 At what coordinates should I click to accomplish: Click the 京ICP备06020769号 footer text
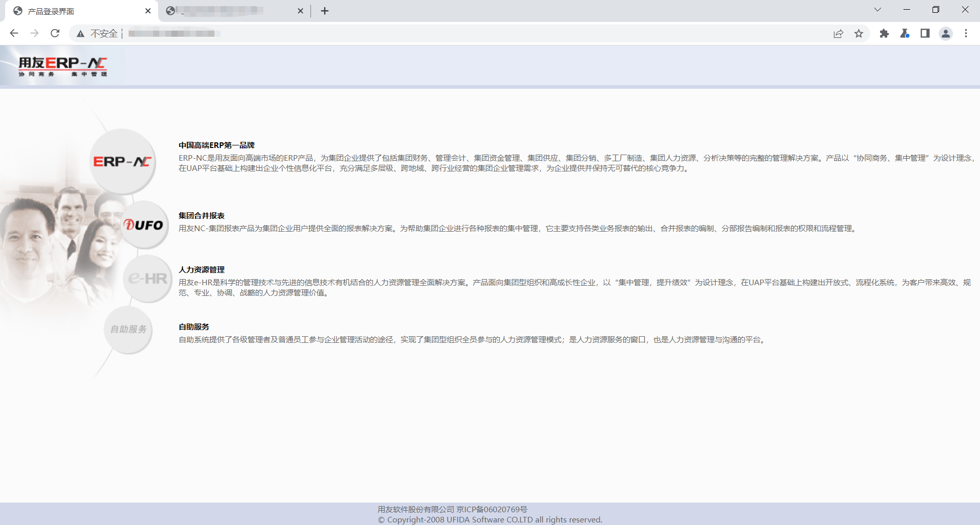click(x=492, y=509)
